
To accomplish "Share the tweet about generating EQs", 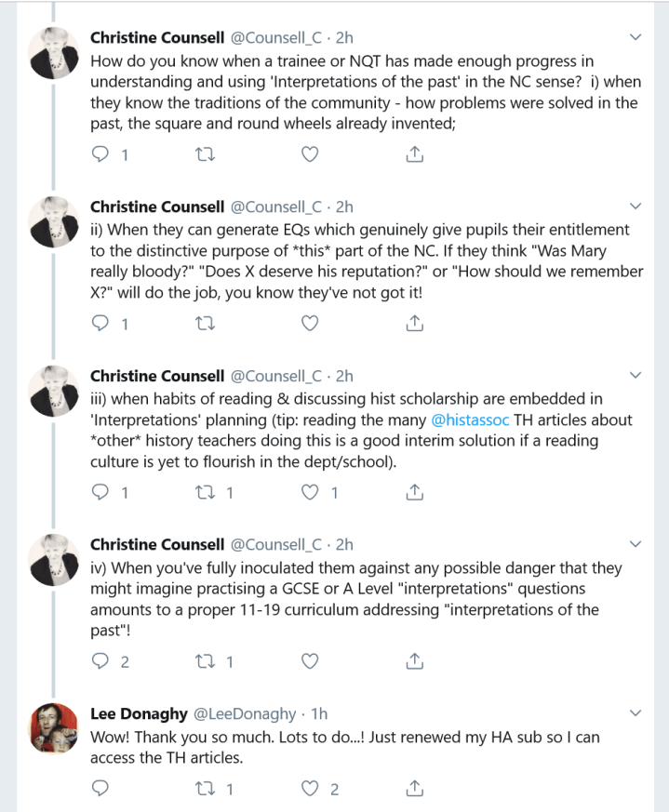I will (x=416, y=323).
